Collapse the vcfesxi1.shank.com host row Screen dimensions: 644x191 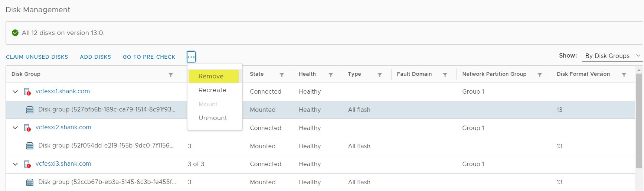15,91
